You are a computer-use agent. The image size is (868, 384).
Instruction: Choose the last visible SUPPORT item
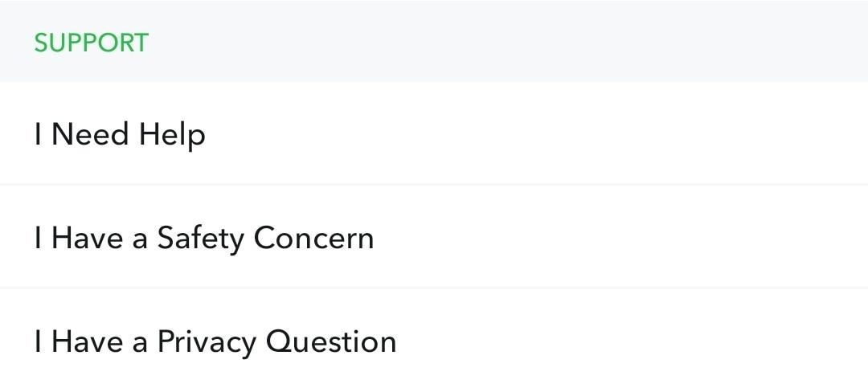point(215,341)
